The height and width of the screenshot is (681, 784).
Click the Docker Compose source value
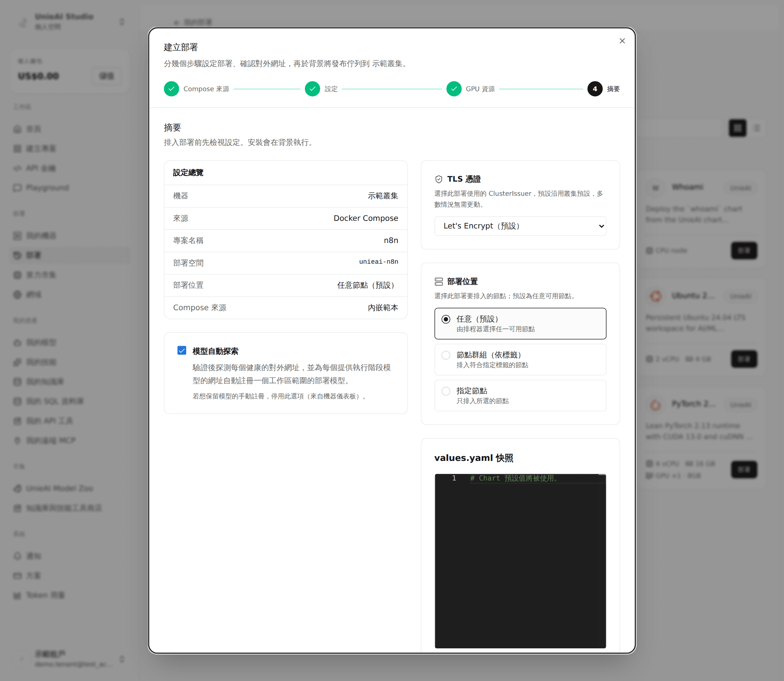(x=366, y=218)
